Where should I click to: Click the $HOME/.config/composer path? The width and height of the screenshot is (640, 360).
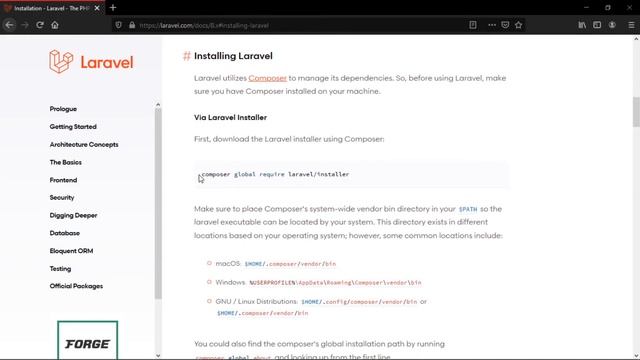coord(359,302)
